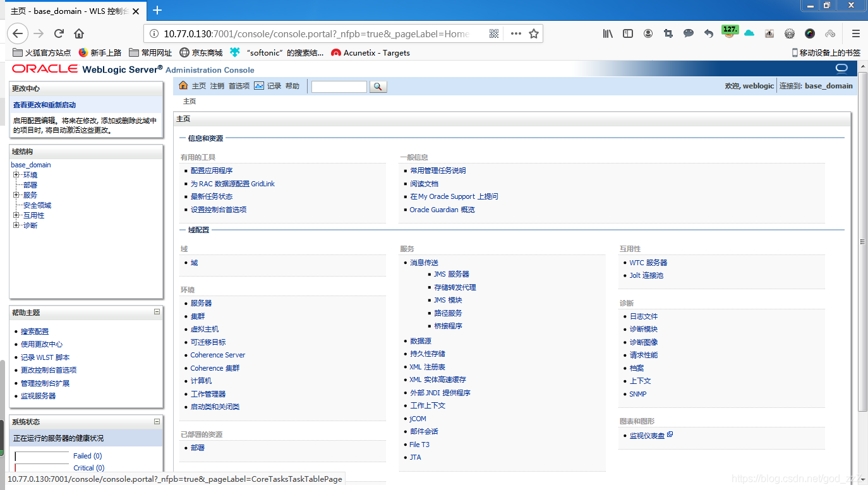Click the page vertical scrollbar
This screenshot has width=868, height=490.
863,242
